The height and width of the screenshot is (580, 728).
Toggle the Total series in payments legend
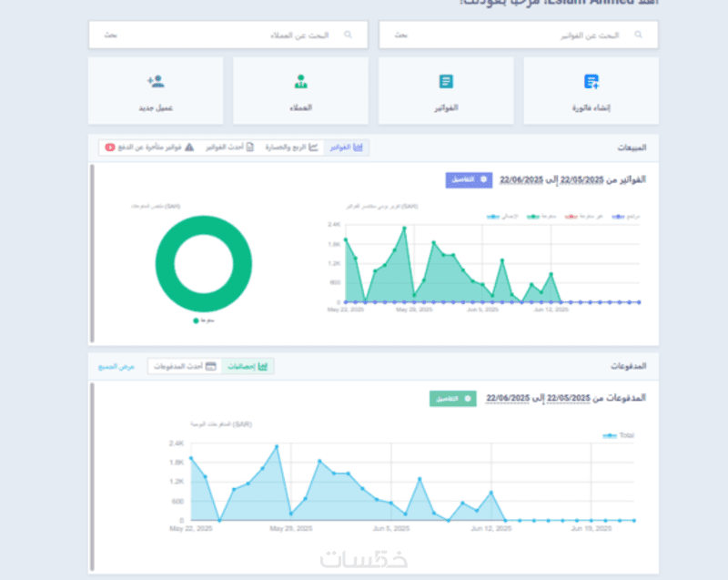click(618, 435)
